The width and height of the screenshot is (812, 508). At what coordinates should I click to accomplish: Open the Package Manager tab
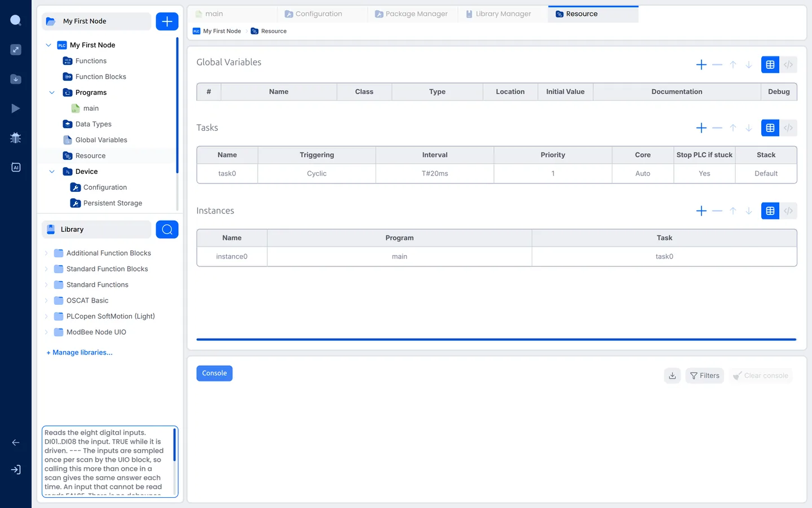[x=413, y=14]
